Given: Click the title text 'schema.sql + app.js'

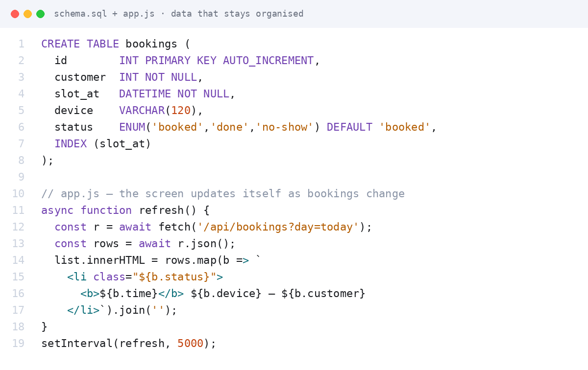Looking at the screenshot, I should (x=104, y=14).
